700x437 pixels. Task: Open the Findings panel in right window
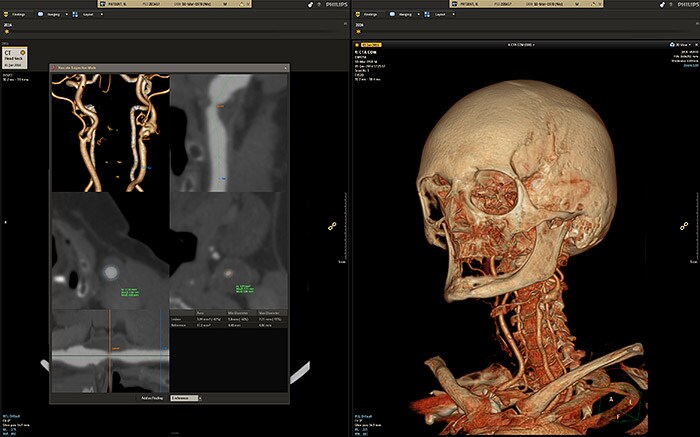tap(370, 14)
